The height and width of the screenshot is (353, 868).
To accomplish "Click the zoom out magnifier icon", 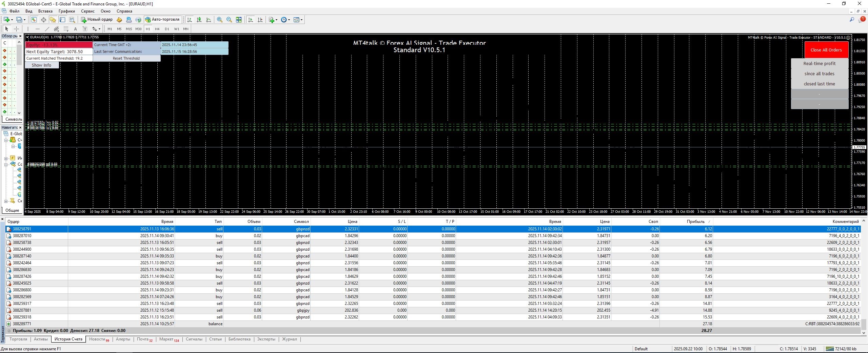I will [229, 20].
